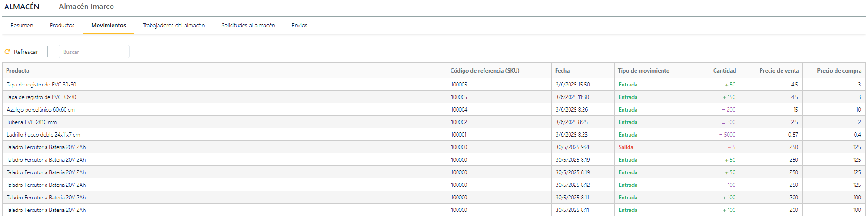The height and width of the screenshot is (218, 868).
Task: Select the Tubería PVC Ø110 mm row
Action: click(32, 122)
